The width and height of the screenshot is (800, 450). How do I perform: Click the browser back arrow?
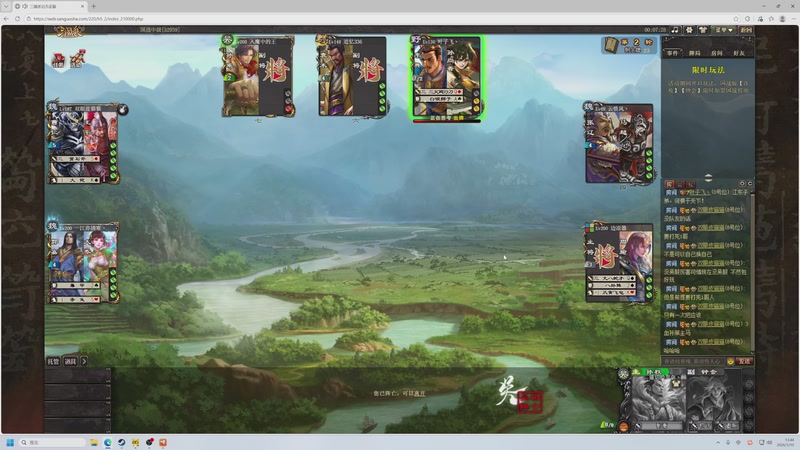(6, 18)
